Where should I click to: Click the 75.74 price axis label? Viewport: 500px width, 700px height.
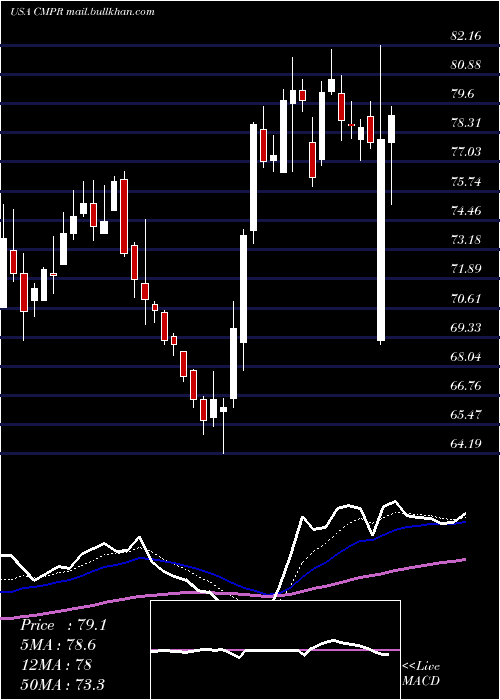pyautogui.click(x=466, y=181)
